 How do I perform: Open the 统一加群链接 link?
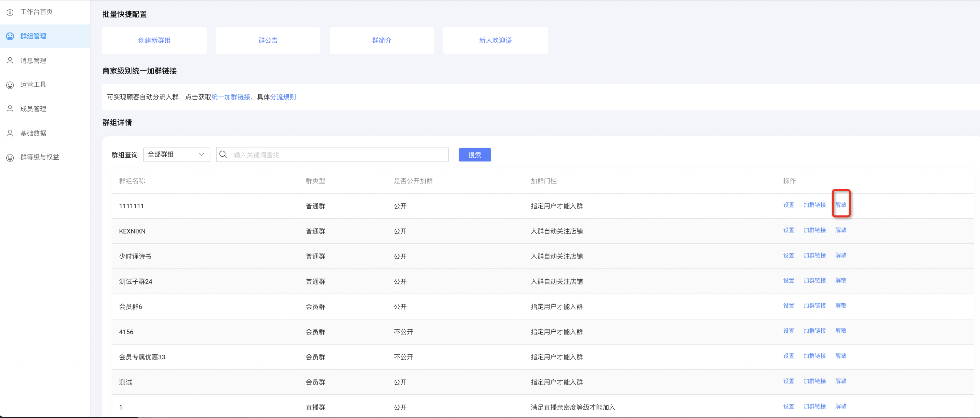(x=231, y=97)
